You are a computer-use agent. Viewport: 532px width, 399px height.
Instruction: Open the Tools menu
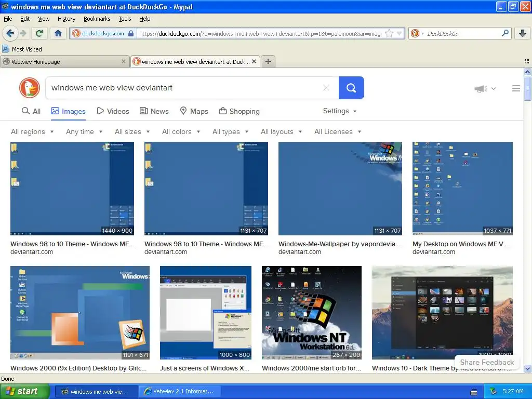coord(125,19)
